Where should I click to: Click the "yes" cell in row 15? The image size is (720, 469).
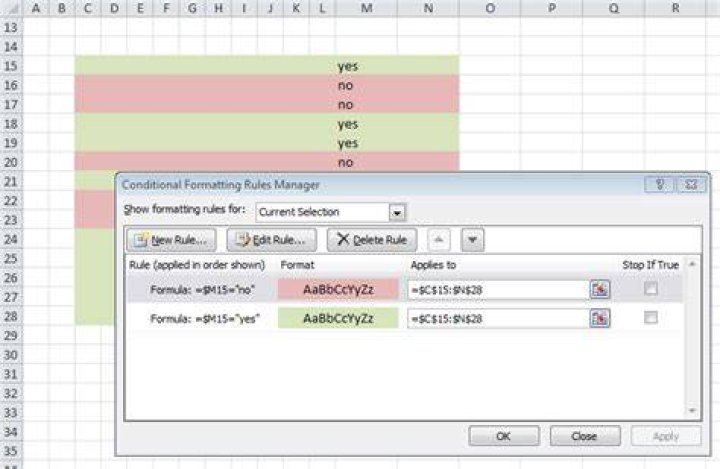(x=366, y=66)
